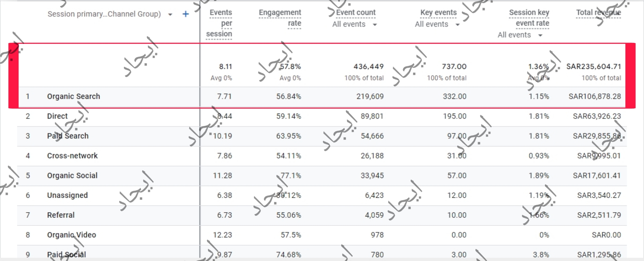Sort by Engagement rate column header
644x261 pixels.
[280, 18]
